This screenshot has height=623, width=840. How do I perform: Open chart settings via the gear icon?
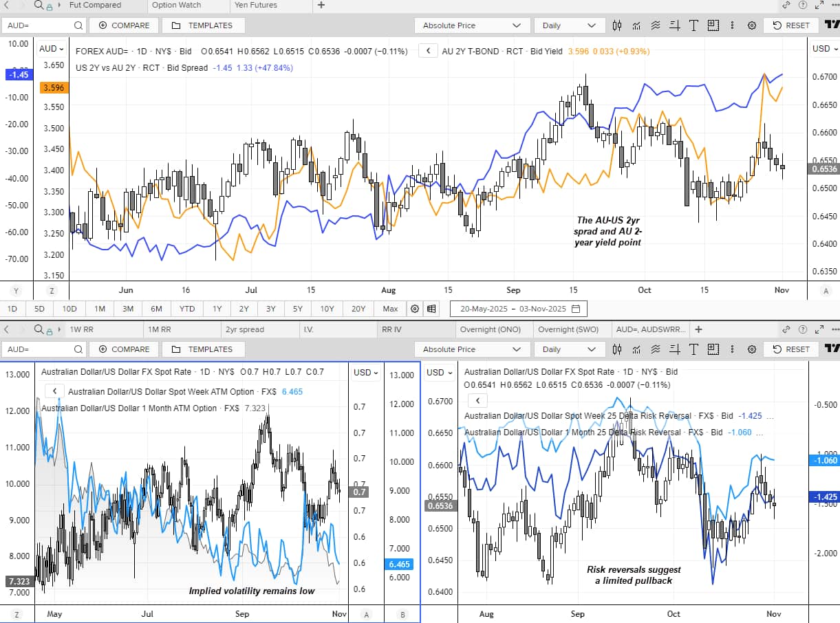click(x=752, y=25)
